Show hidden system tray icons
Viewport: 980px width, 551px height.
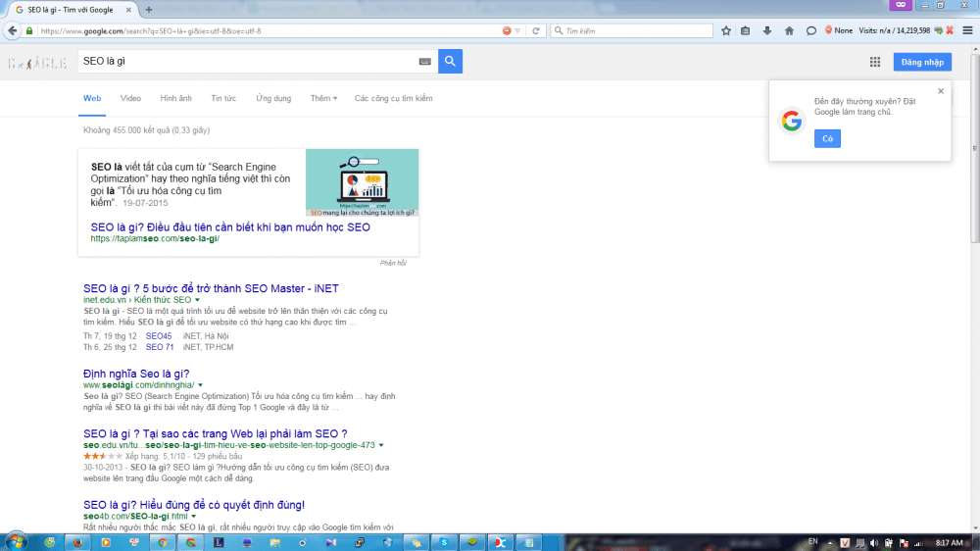[830, 543]
